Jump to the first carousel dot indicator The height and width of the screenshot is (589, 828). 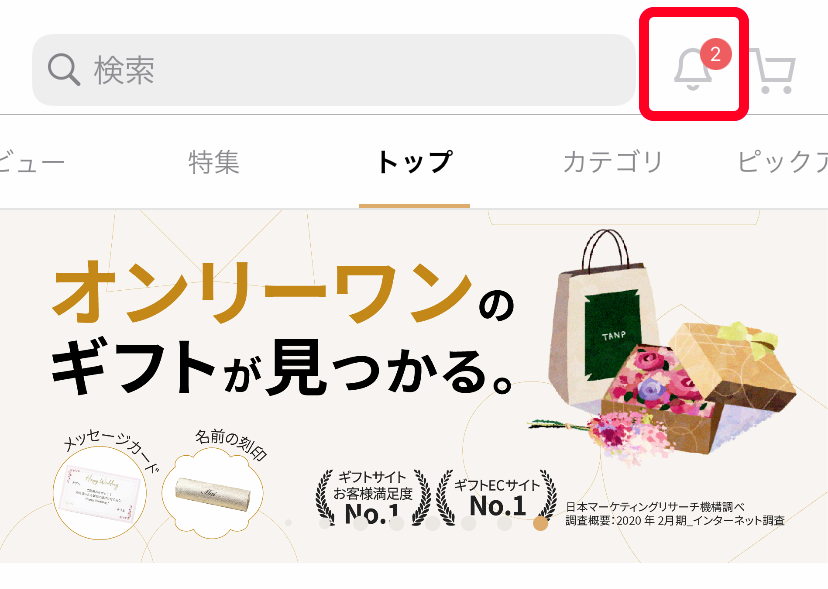[288, 523]
